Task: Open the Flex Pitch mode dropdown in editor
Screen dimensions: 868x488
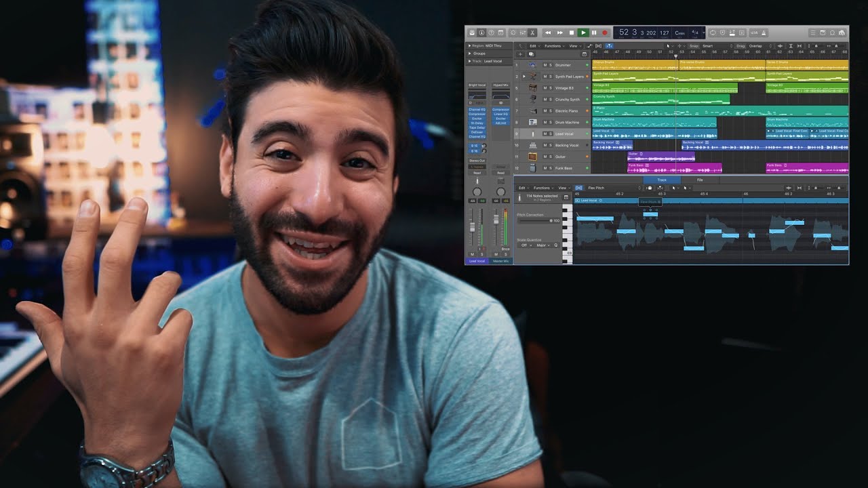Action: click(x=613, y=188)
